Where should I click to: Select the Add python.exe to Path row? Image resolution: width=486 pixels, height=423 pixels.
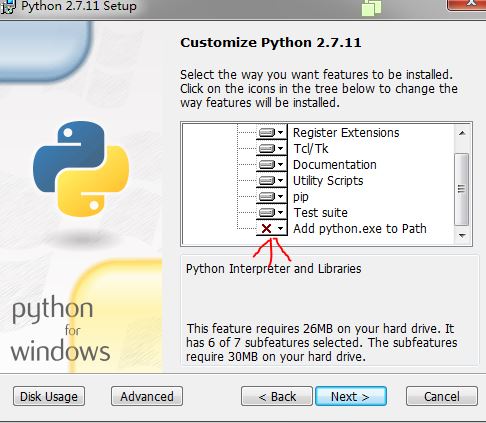360,229
